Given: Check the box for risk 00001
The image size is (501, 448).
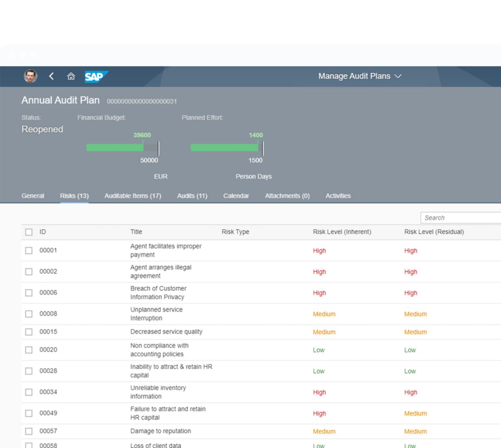Looking at the screenshot, I should click(29, 250).
